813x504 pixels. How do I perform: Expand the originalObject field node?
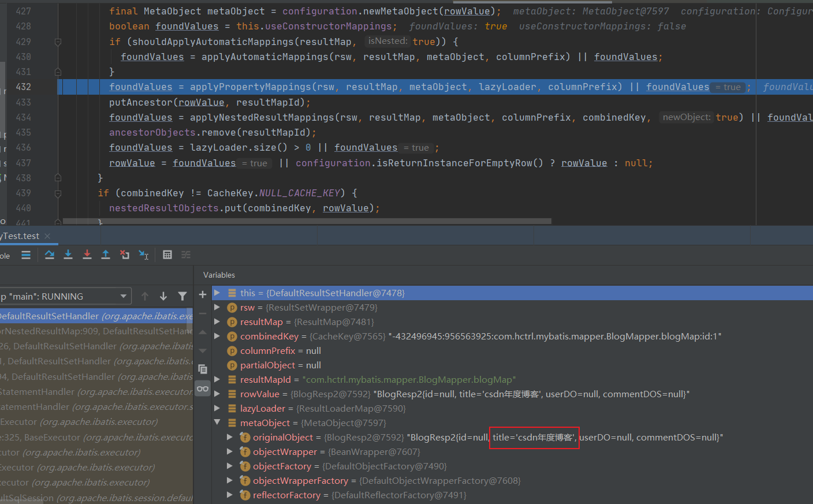230,437
